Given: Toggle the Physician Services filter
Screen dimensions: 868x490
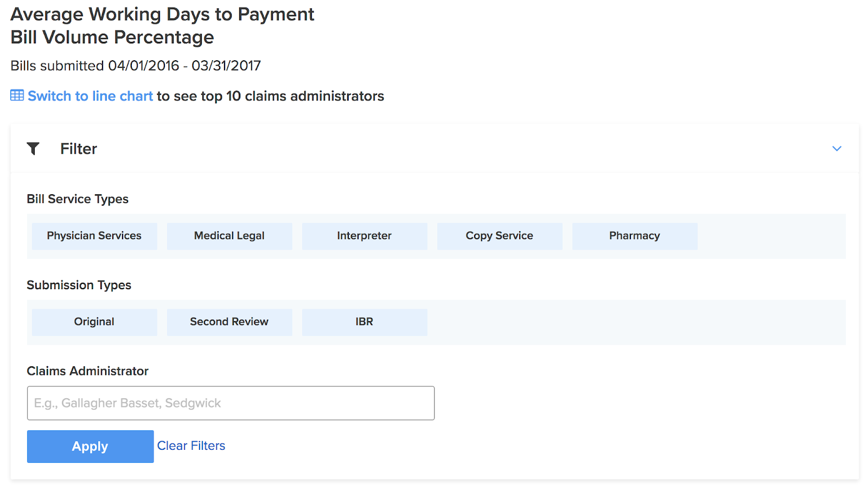Looking at the screenshot, I should 94,236.
